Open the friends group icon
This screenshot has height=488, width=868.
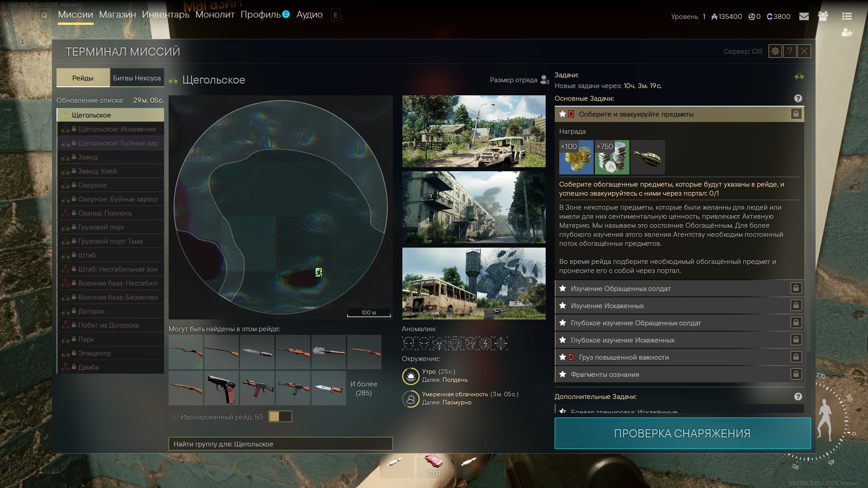coord(823,16)
